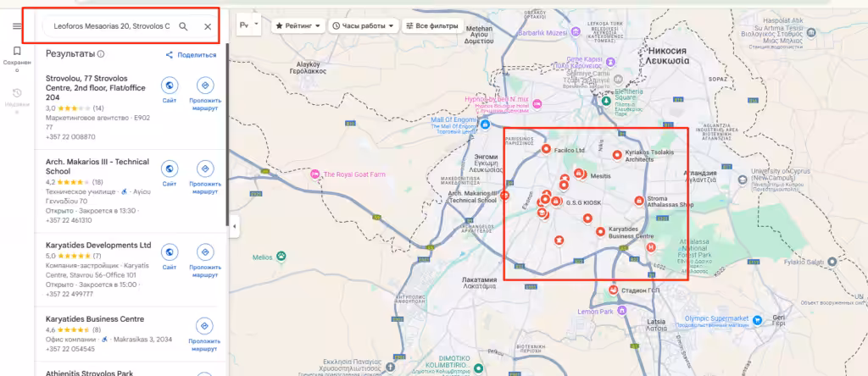Click the results list scrollbar

click(x=226, y=136)
